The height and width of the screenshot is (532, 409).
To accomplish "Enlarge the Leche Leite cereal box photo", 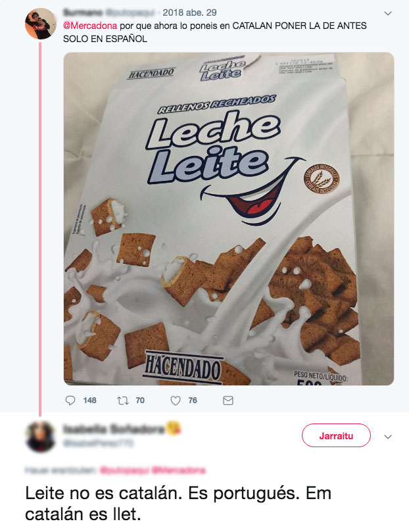I will point(228,218).
